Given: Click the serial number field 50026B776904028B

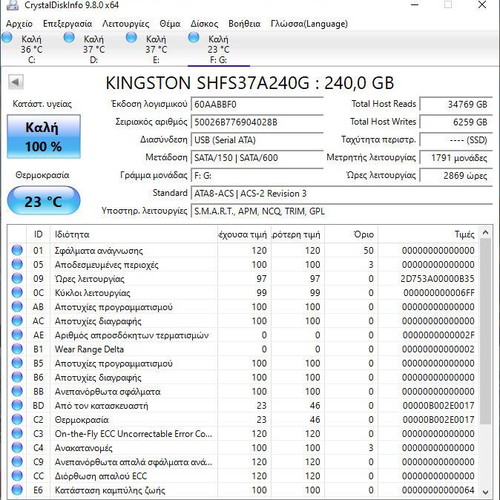Looking at the screenshot, I should [257, 122].
